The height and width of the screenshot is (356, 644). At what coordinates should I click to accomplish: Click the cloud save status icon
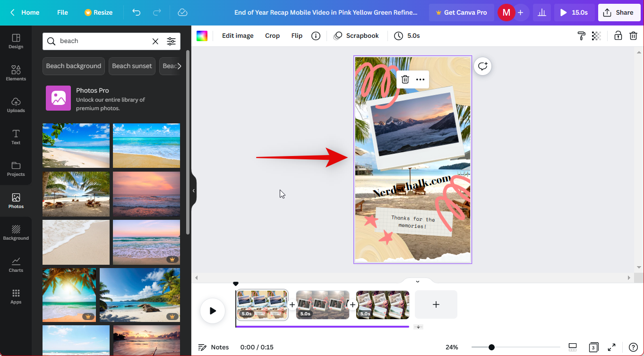coord(183,12)
